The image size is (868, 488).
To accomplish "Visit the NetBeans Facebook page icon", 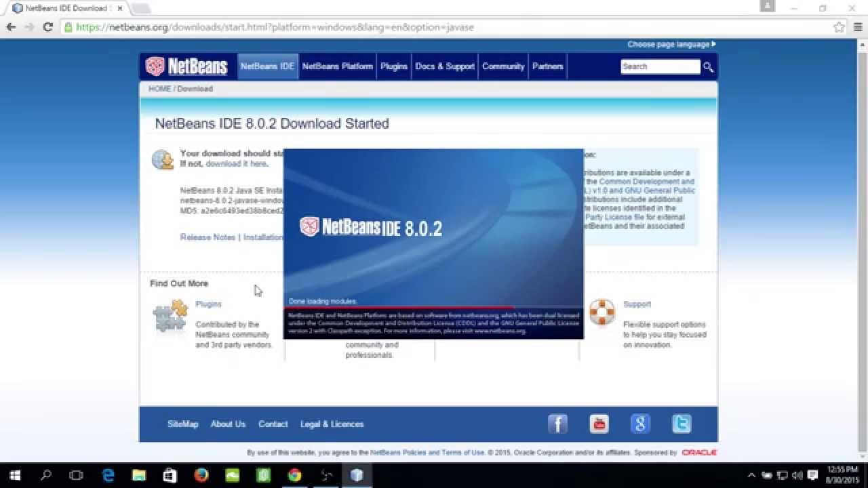I will pyautogui.click(x=557, y=424).
